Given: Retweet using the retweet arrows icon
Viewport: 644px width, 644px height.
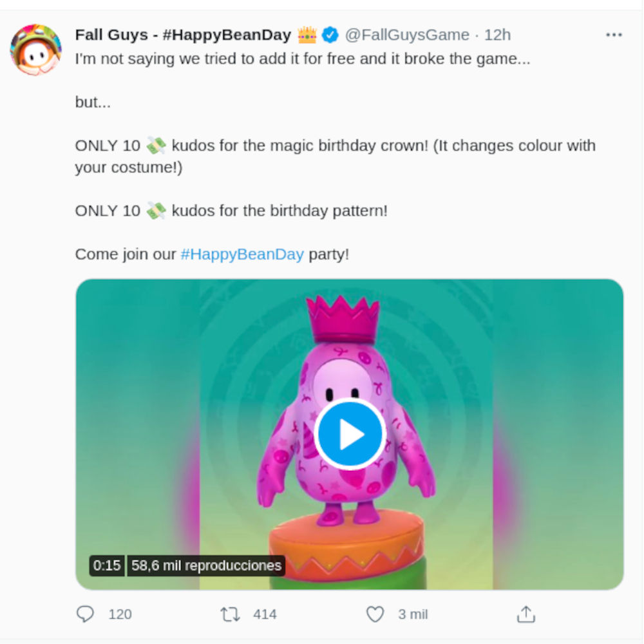Looking at the screenshot, I should click(230, 614).
